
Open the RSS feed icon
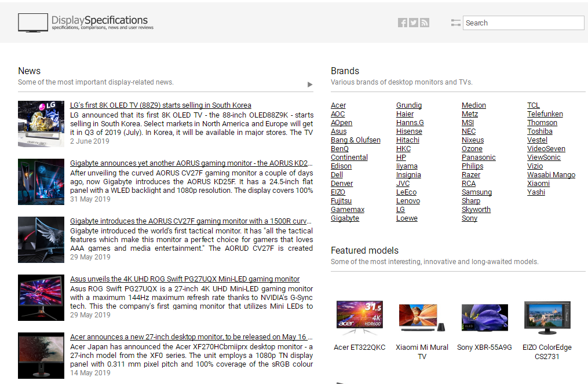coord(425,23)
